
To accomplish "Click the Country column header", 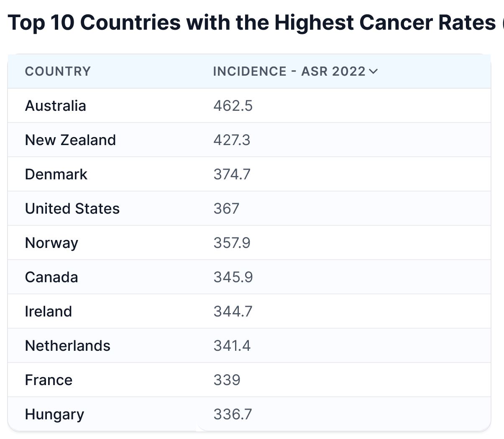I will [58, 71].
